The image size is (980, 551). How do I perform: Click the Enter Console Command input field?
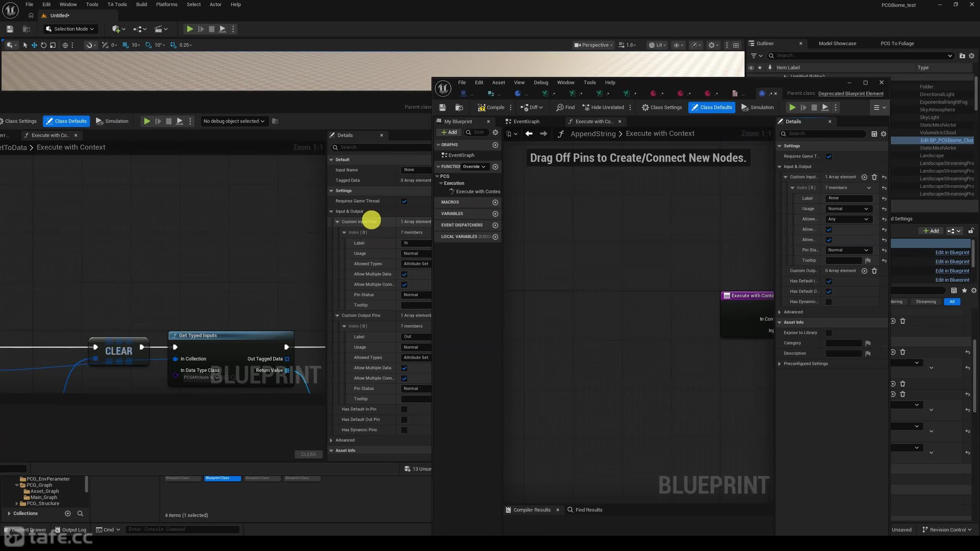(182, 530)
